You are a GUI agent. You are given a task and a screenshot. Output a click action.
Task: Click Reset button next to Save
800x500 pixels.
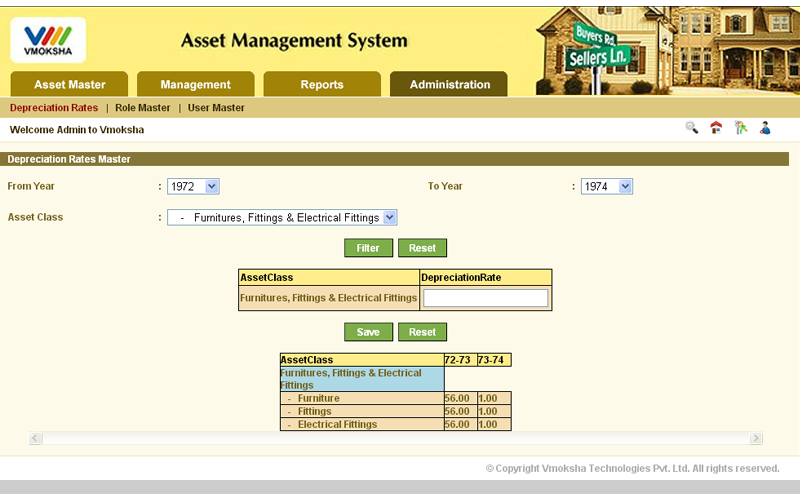(422, 332)
